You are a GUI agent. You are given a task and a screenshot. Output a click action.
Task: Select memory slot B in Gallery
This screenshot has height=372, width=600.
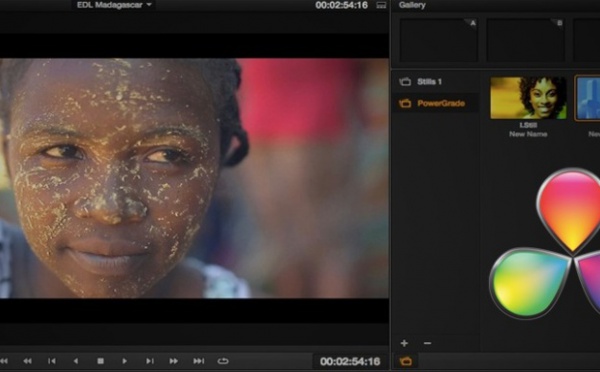click(x=525, y=40)
